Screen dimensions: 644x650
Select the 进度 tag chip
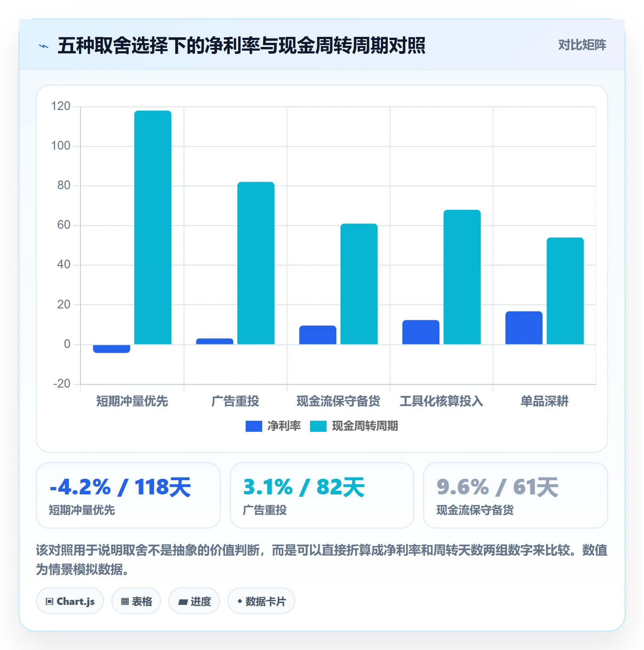click(x=194, y=601)
